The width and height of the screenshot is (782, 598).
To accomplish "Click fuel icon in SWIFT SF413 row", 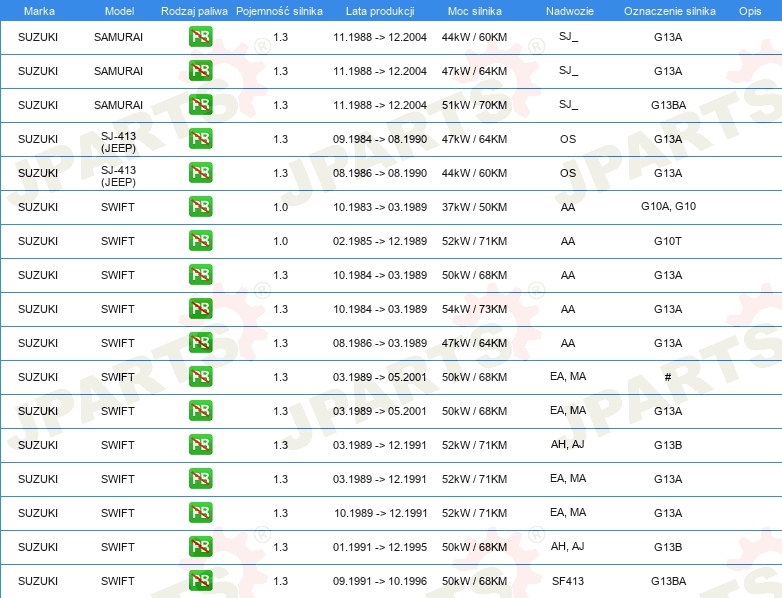I will 200,581.
